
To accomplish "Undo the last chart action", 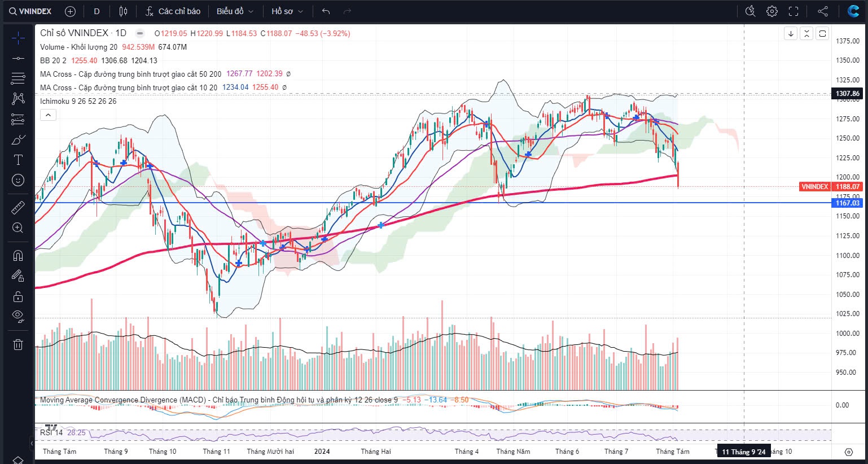I will click(326, 11).
